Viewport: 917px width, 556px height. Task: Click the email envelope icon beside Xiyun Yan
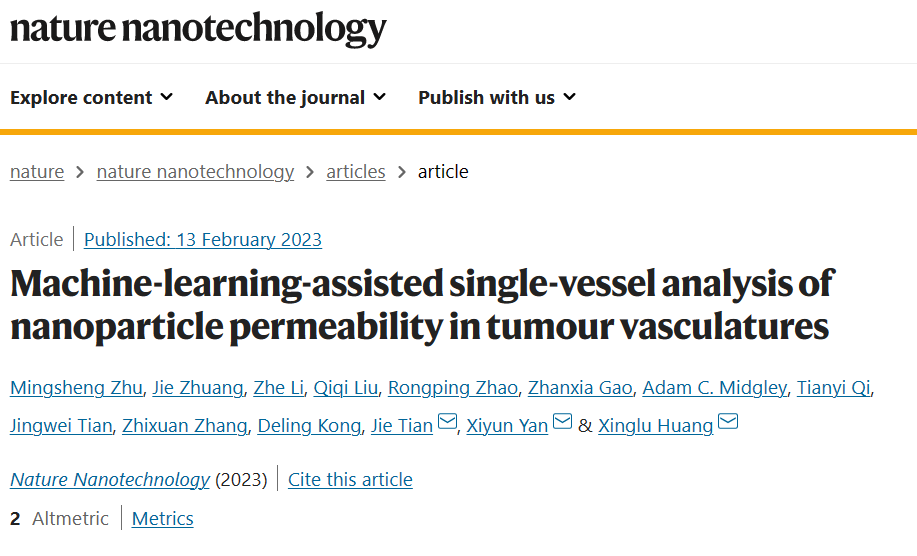click(x=562, y=421)
